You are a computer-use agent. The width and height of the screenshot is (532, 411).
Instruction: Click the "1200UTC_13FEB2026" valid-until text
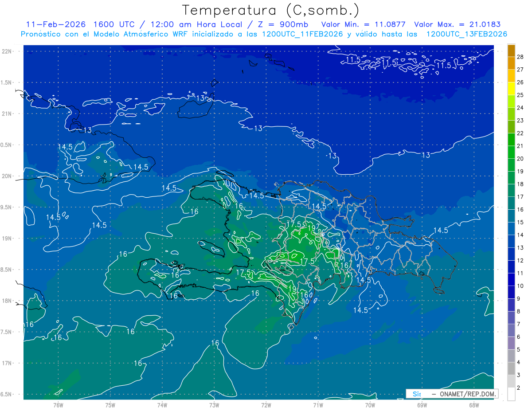tap(466, 34)
